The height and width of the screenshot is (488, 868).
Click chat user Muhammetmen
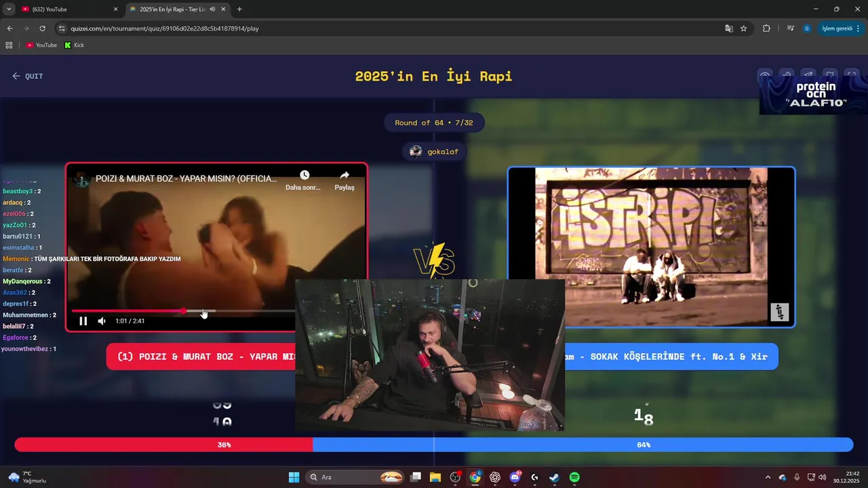click(26, 315)
